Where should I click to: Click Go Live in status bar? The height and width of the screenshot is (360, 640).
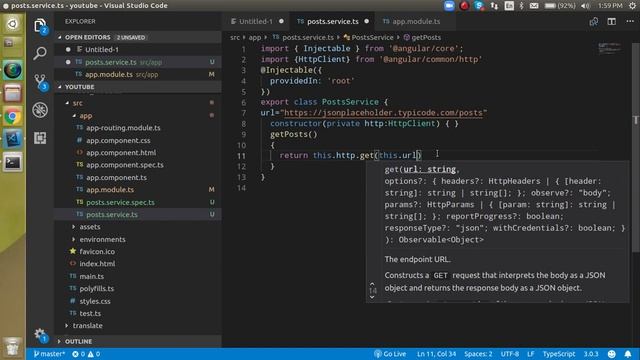(x=390, y=354)
